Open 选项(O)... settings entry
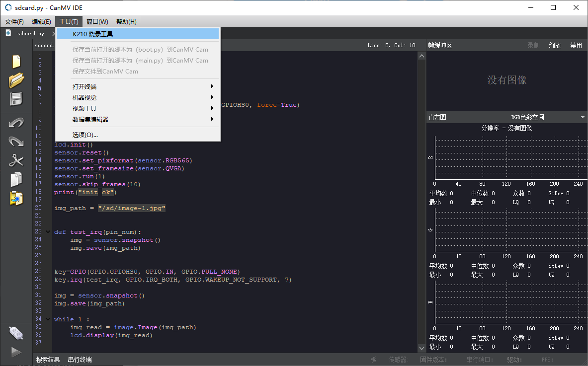This screenshot has width=588, height=366. coord(138,135)
